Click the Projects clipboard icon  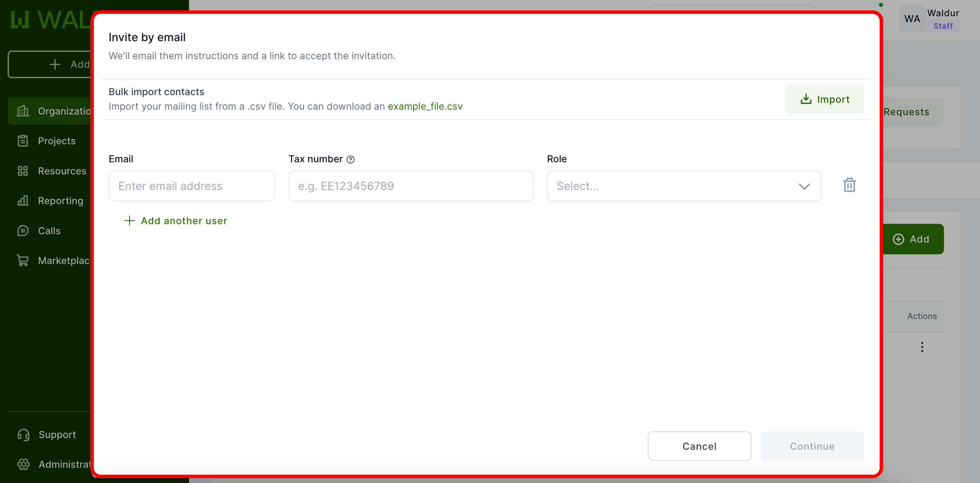pyautogui.click(x=23, y=141)
